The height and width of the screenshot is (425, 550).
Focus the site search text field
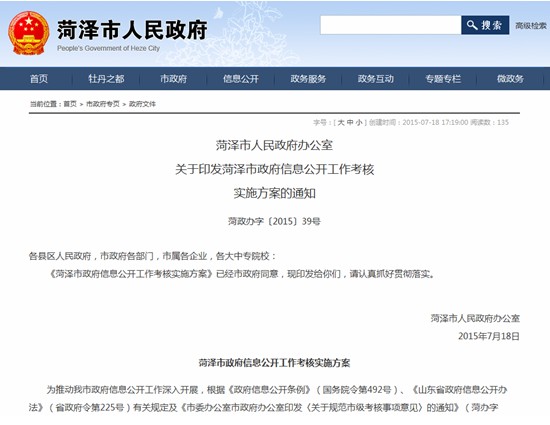[390, 25]
